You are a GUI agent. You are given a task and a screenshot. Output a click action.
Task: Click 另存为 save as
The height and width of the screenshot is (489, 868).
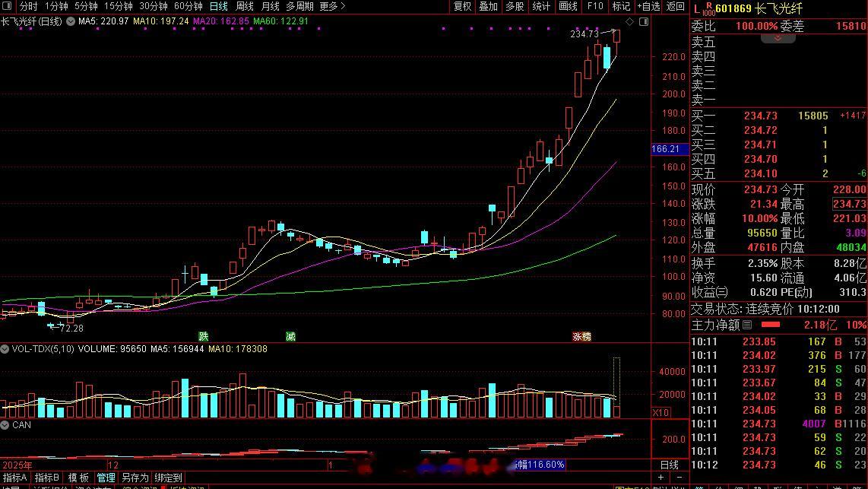coord(135,478)
